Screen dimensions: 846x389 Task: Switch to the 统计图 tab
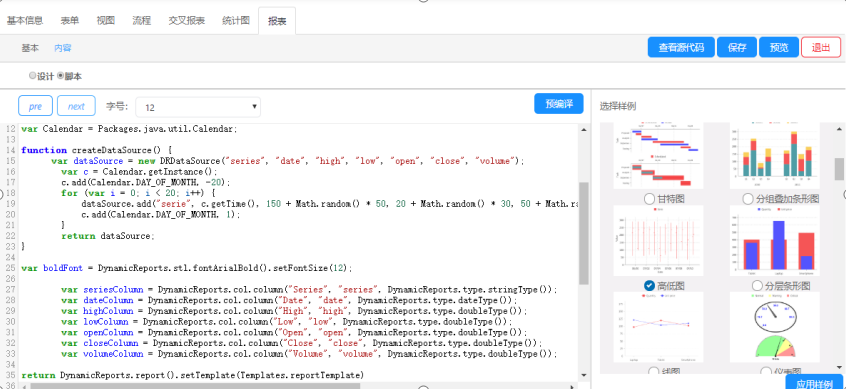tap(236, 21)
